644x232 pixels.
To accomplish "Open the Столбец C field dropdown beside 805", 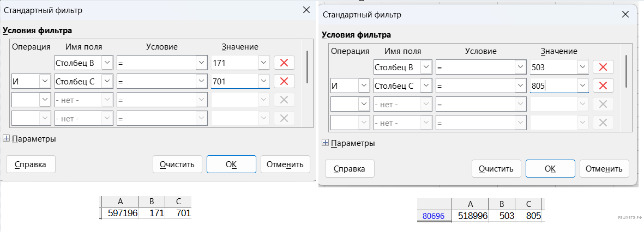I will click(426, 86).
